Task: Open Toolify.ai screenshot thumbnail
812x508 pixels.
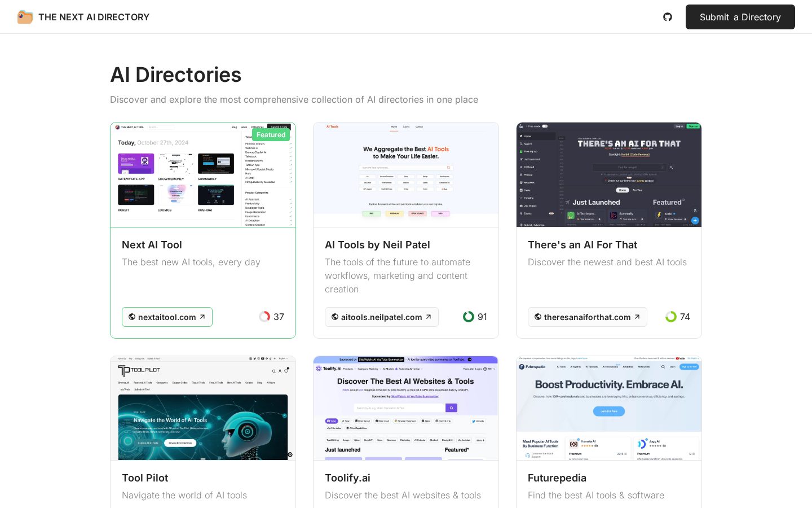Action: 406,408
